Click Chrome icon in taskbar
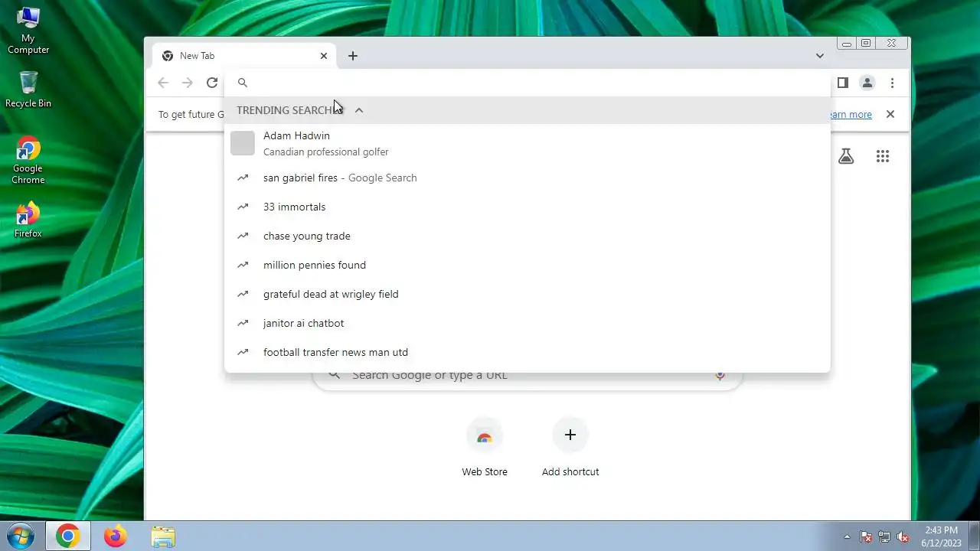Viewport: 980px width, 551px height. click(67, 536)
